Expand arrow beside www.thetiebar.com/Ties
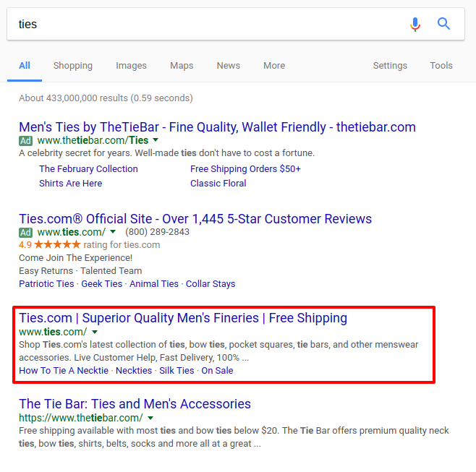The image size is (476, 472). click(156, 140)
